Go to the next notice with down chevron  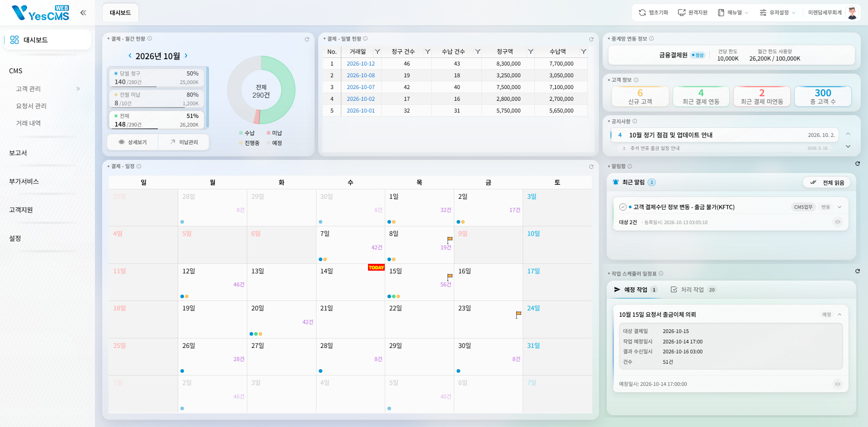(848, 146)
